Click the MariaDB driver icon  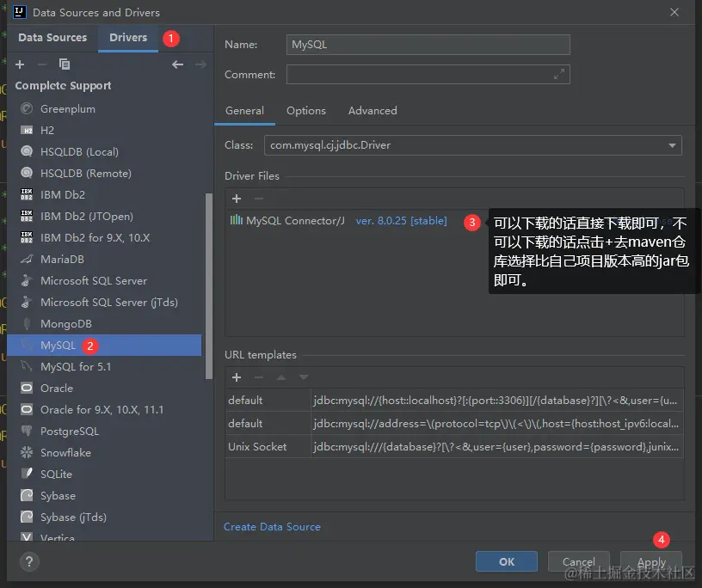27,259
